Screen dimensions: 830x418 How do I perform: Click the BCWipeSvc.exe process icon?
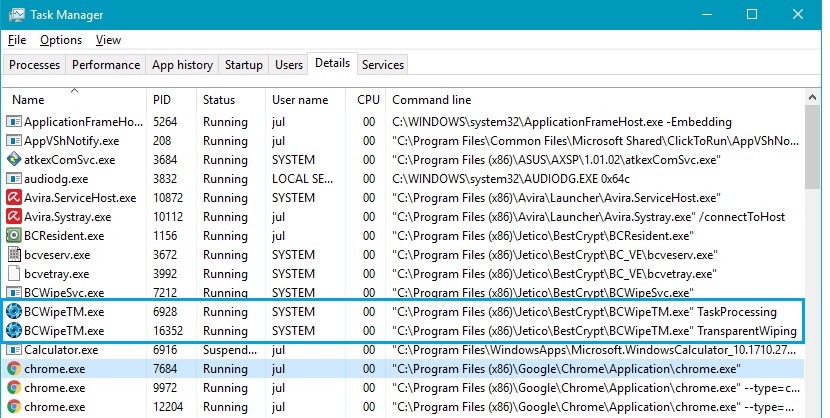14,292
